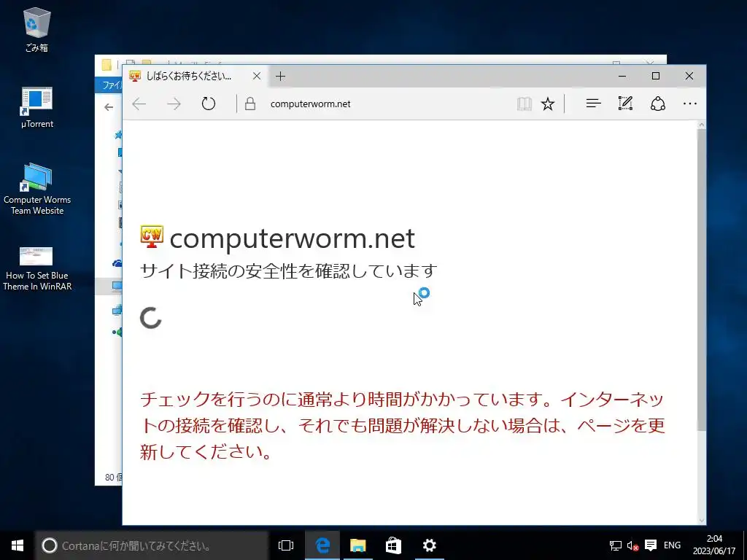747x560 pixels.
Task: Click scrollbar down arrow in Edge
Action: 701,520
